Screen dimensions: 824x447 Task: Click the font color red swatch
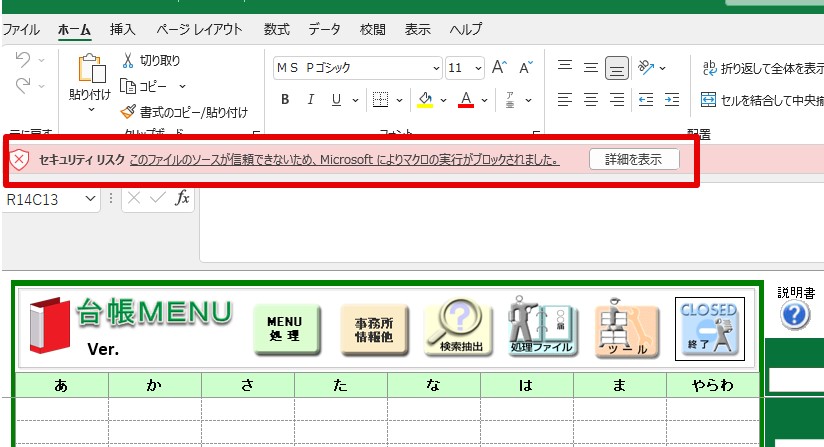pyautogui.click(x=465, y=100)
